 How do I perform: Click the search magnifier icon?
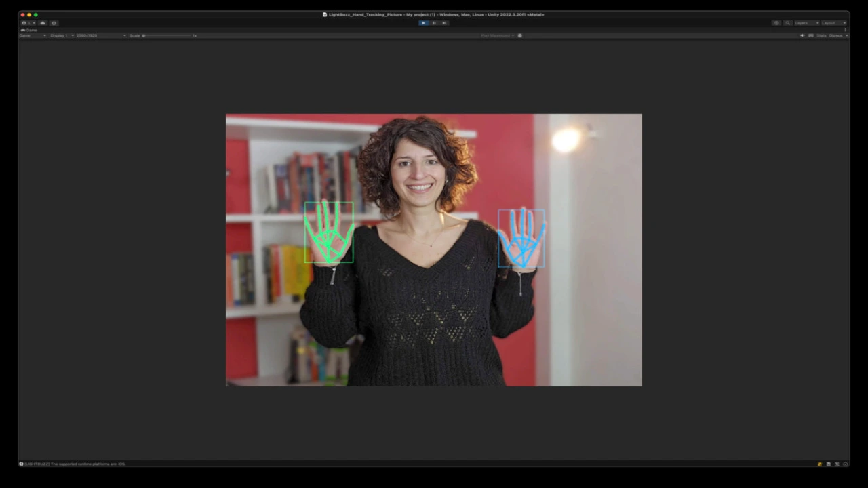click(788, 23)
